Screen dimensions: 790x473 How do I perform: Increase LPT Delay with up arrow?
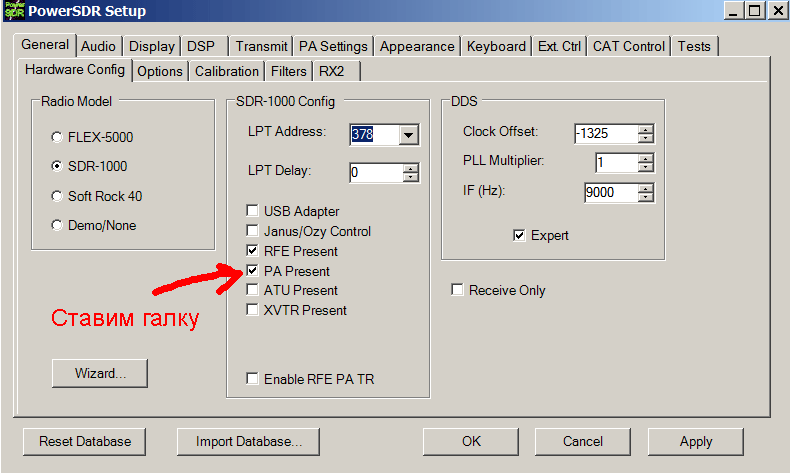pos(411,168)
